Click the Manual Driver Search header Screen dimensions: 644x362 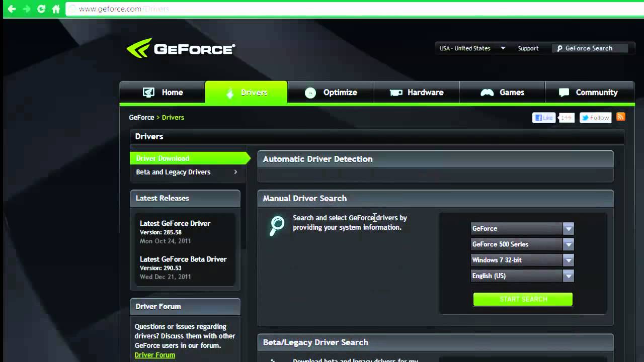click(435, 198)
